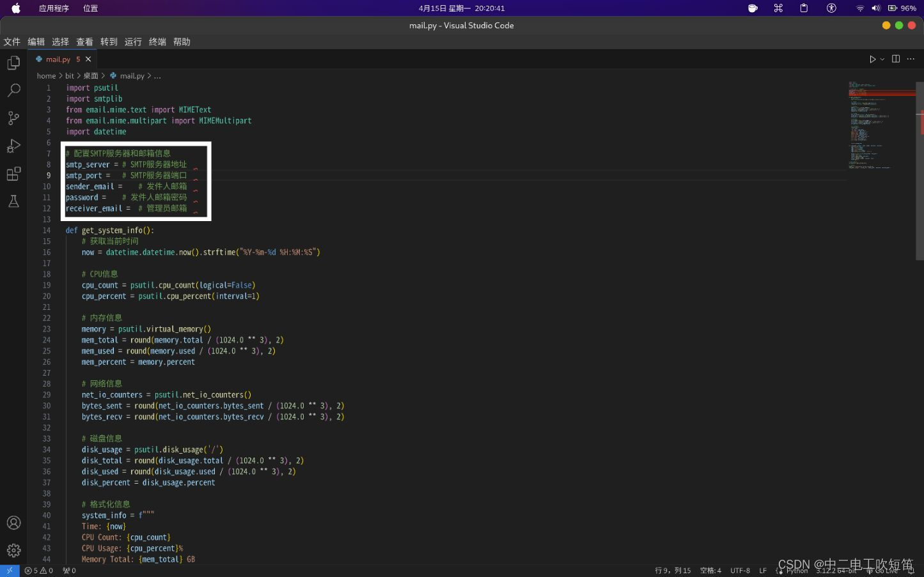Run the Python file with the play icon
This screenshot has height=577, width=924.
(x=872, y=59)
